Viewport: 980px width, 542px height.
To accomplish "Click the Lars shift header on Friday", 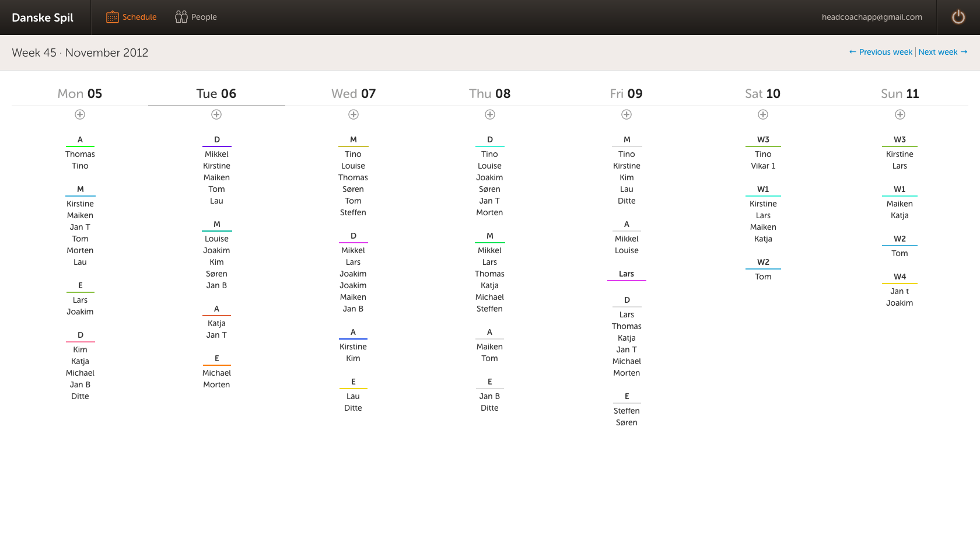I will pyautogui.click(x=626, y=274).
